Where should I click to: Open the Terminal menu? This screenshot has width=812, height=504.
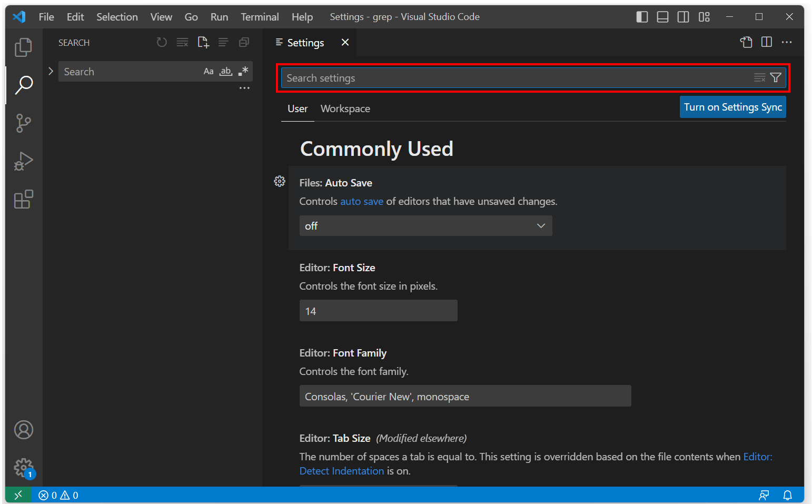point(260,16)
